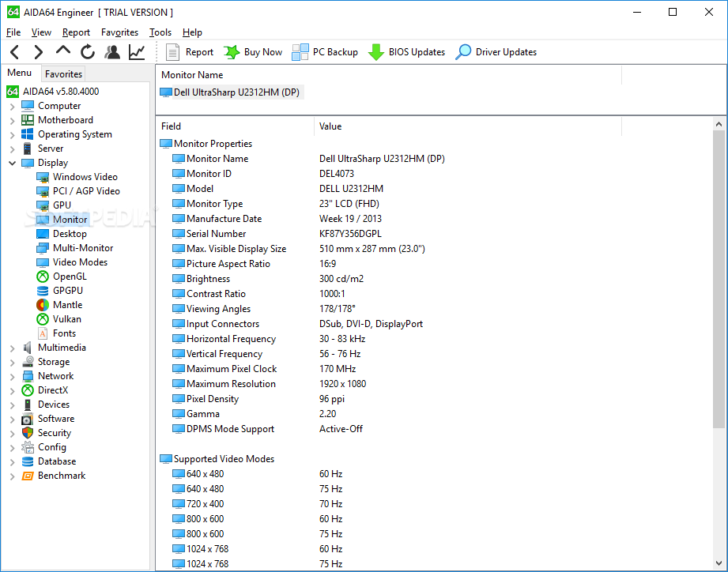
Task: Select Desktop under Display
Action: pyautogui.click(x=62, y=234)
